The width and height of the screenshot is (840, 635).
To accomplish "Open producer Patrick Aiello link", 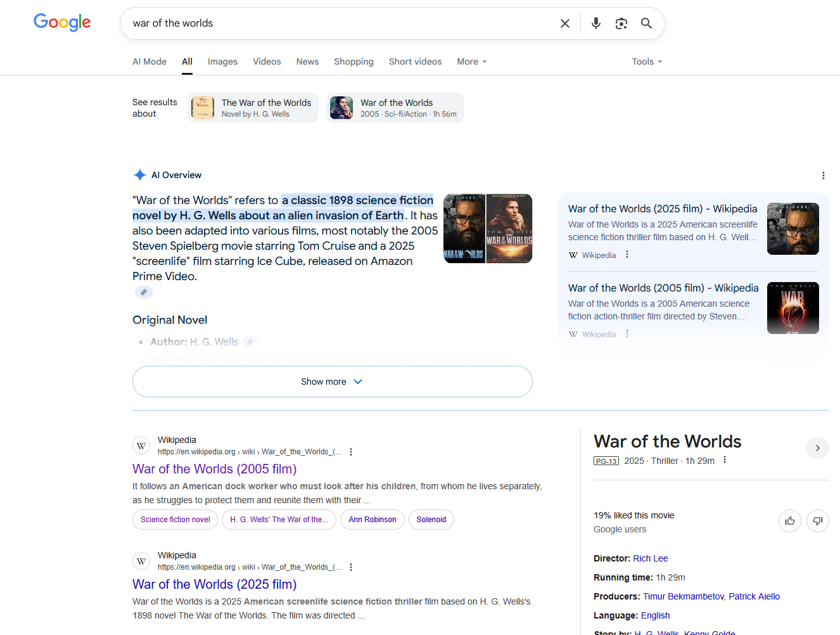I will coord(754,596).
